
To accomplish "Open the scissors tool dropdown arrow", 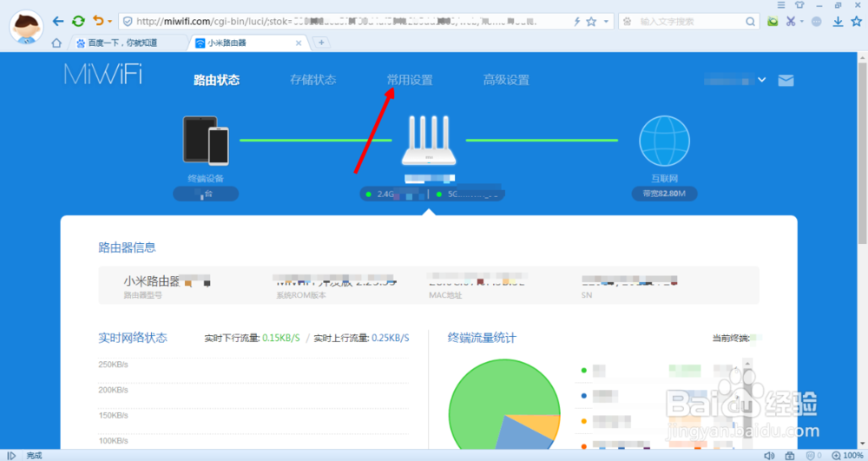I will 801,22.
